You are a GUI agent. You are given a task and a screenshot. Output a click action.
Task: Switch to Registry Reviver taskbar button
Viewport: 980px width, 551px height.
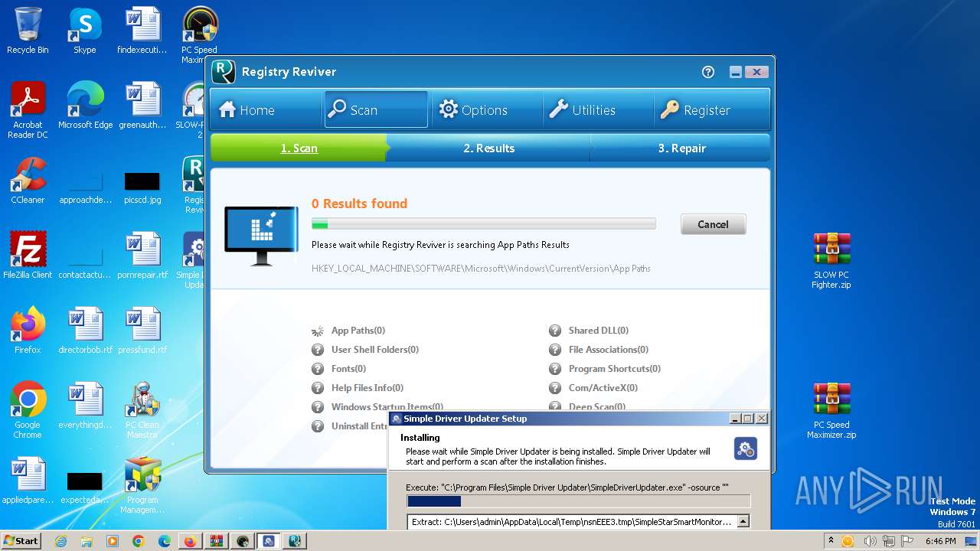point(295,541)
